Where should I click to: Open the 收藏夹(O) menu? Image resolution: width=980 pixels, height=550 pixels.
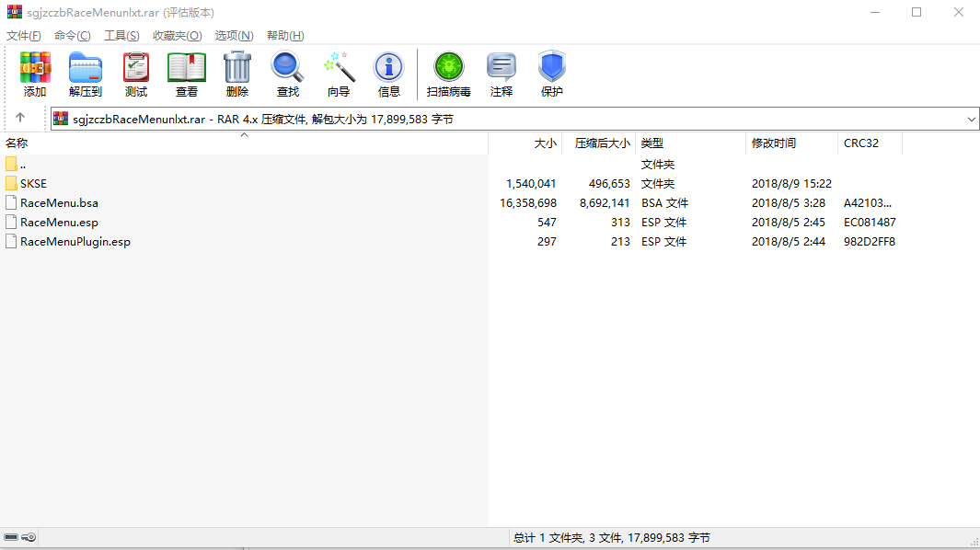[x=178, y=36]
